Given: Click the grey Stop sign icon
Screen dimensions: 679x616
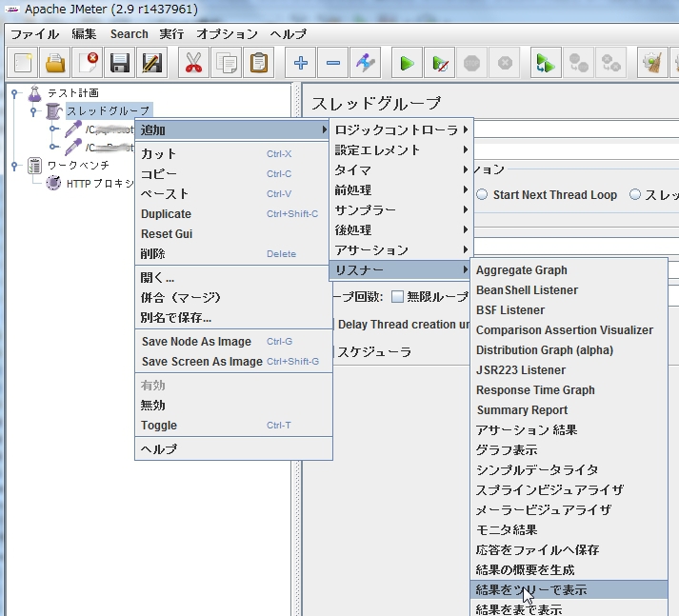Looking at the screenshot, I should pos(472,63).
